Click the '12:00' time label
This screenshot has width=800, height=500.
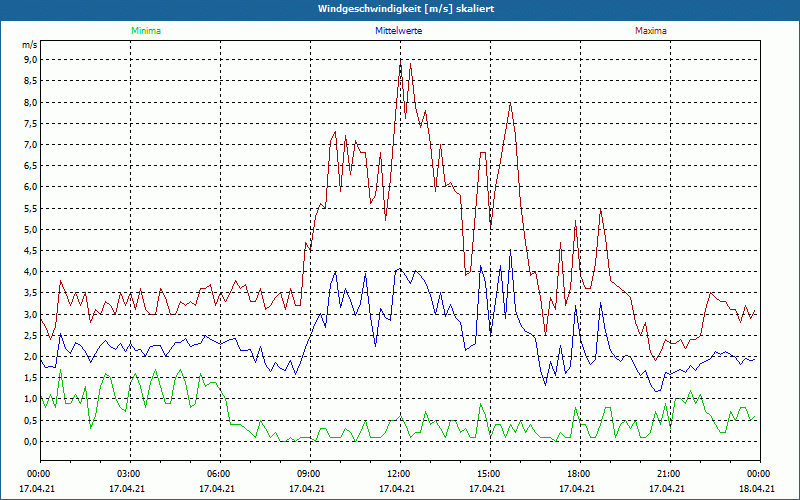[x=400, y=474]
